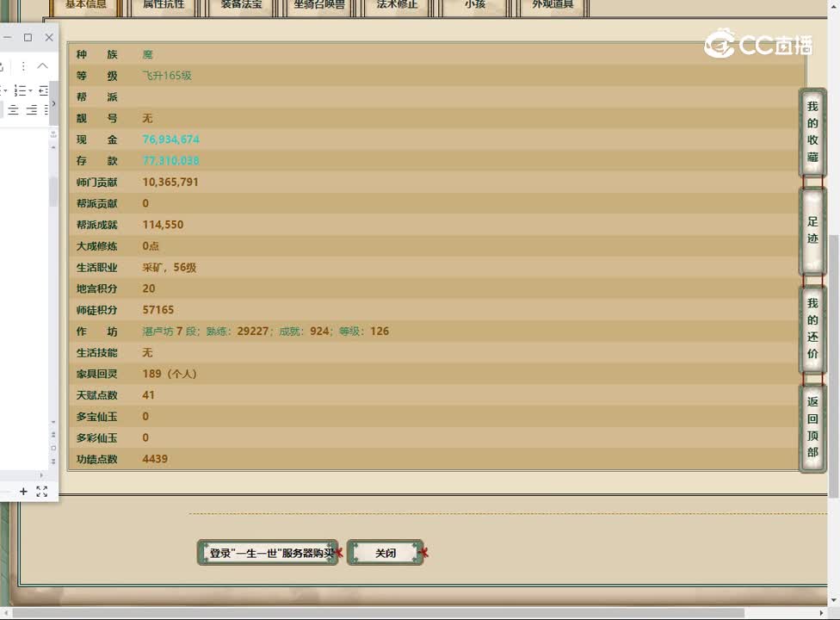Click the 地宫积分 value 20
The image size is (840, 620).
coord(148,288)
